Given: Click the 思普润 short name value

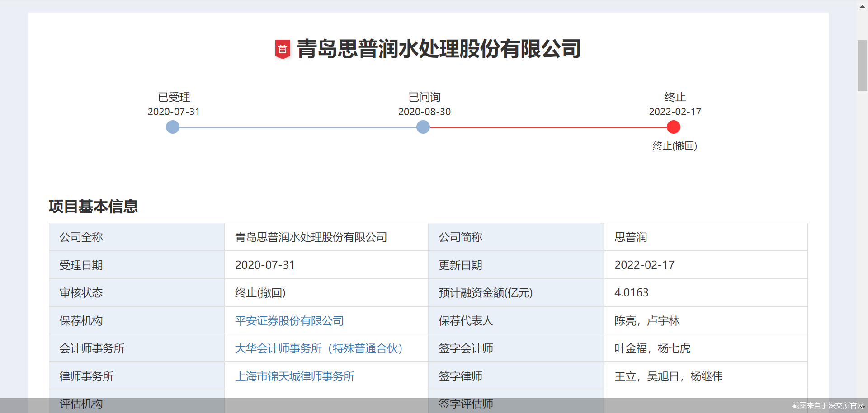Looking at the screenshot, I should tap(631, 237).
